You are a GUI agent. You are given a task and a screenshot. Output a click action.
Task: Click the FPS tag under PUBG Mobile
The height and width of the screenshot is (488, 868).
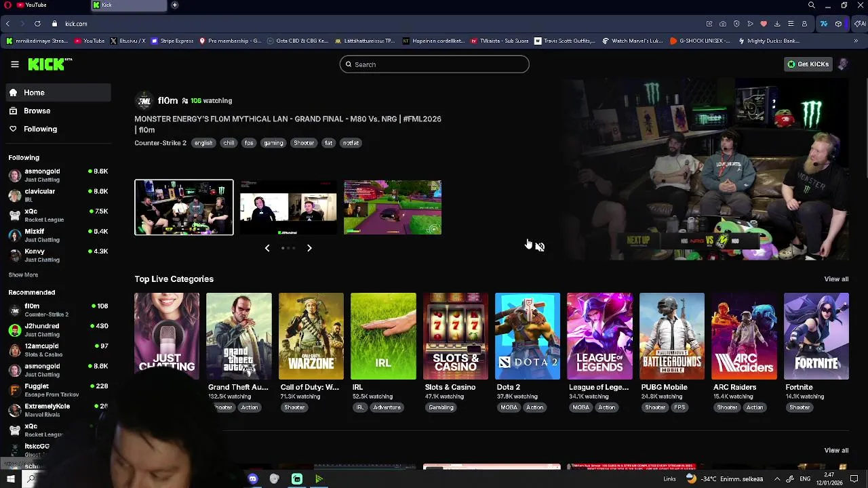coord(679,407)
